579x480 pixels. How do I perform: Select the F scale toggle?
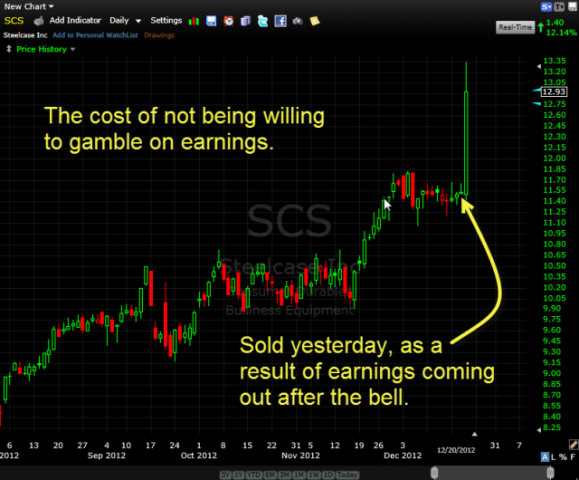573,457
